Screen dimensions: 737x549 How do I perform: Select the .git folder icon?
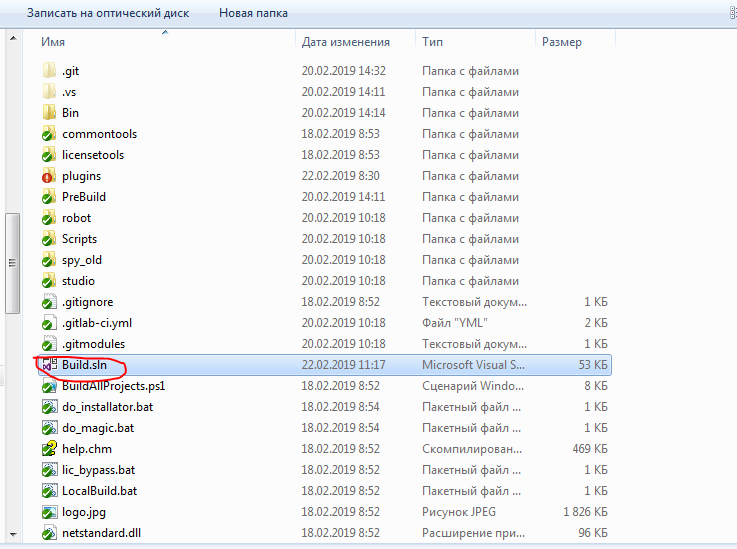(x=49, y=71)
